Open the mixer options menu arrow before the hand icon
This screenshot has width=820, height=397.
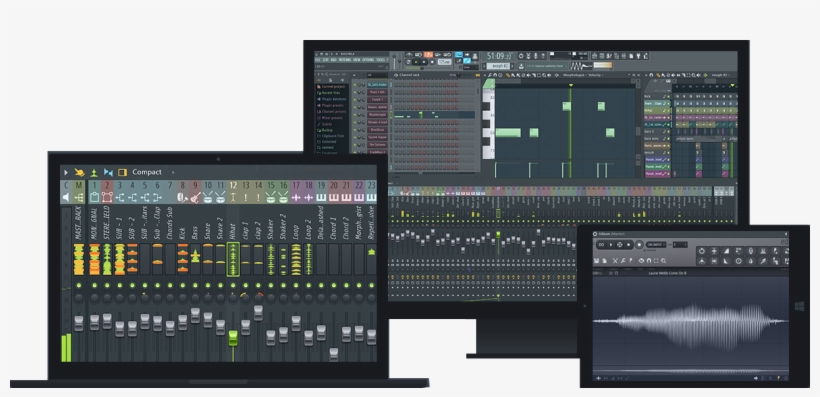coord(66,172)
